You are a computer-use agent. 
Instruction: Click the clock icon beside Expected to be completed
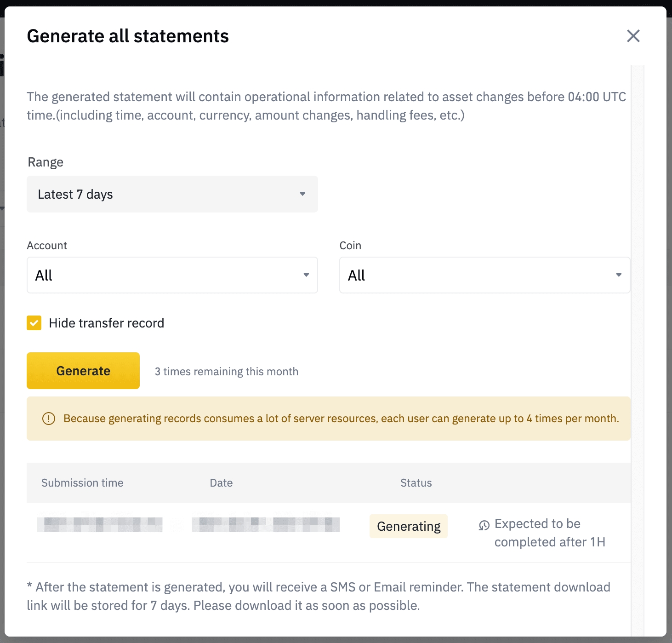[484, 525]
